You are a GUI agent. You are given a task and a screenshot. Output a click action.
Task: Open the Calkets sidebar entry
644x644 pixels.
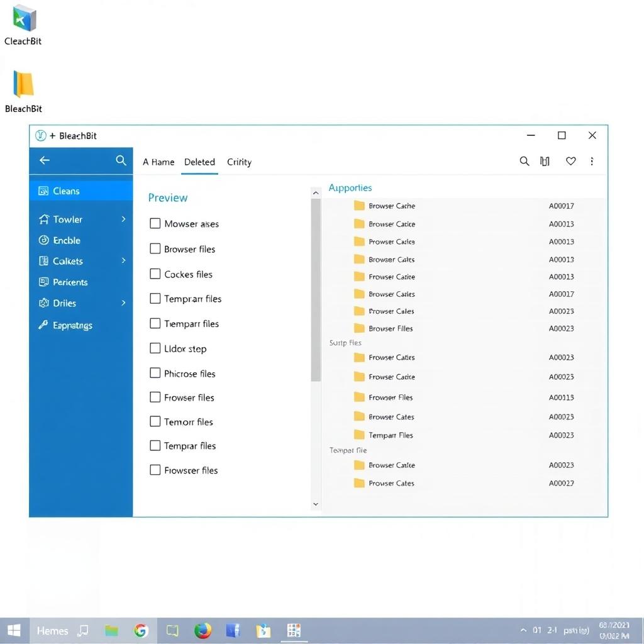81,261
